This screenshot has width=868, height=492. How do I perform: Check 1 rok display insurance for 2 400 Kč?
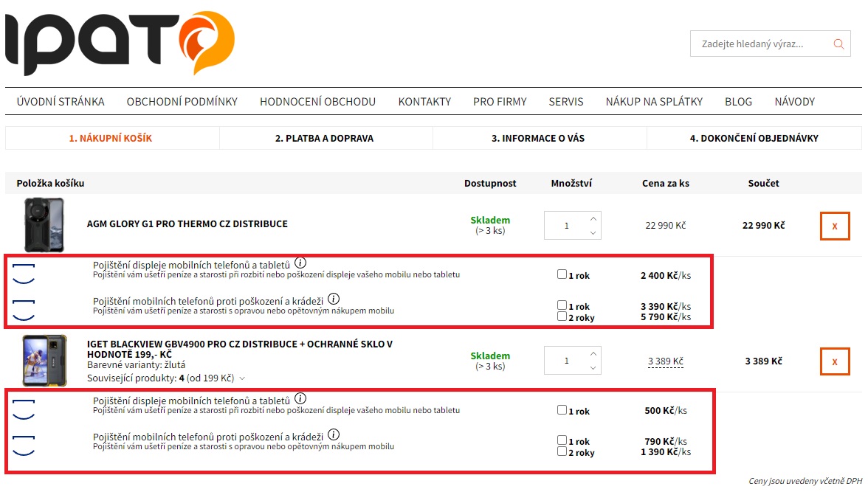point(562,274)
